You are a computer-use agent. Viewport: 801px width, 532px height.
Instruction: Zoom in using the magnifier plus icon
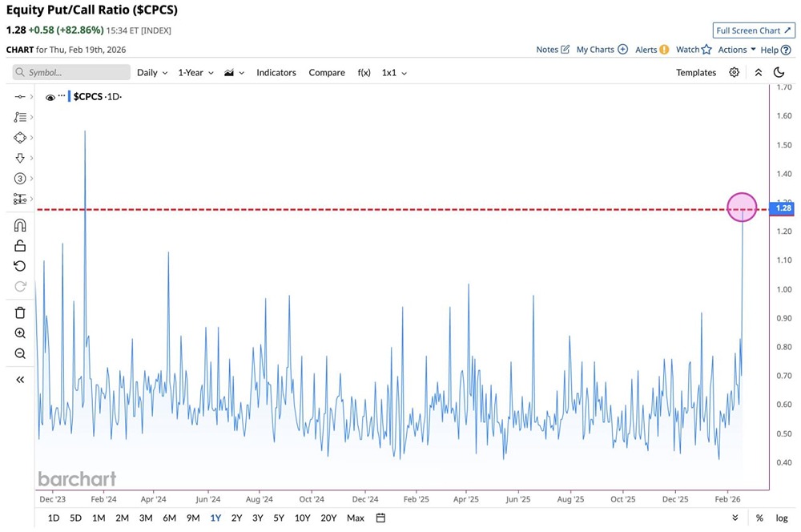(x=20, y=333)
